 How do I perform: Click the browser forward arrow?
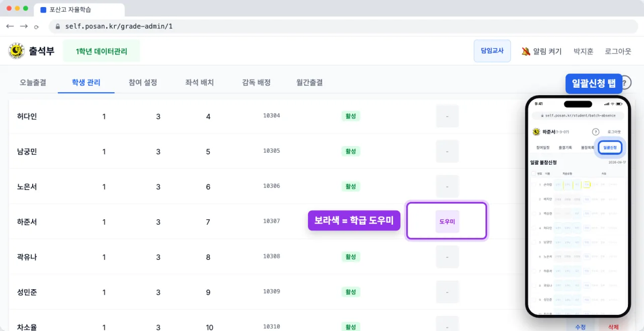(x=24, y=26)
